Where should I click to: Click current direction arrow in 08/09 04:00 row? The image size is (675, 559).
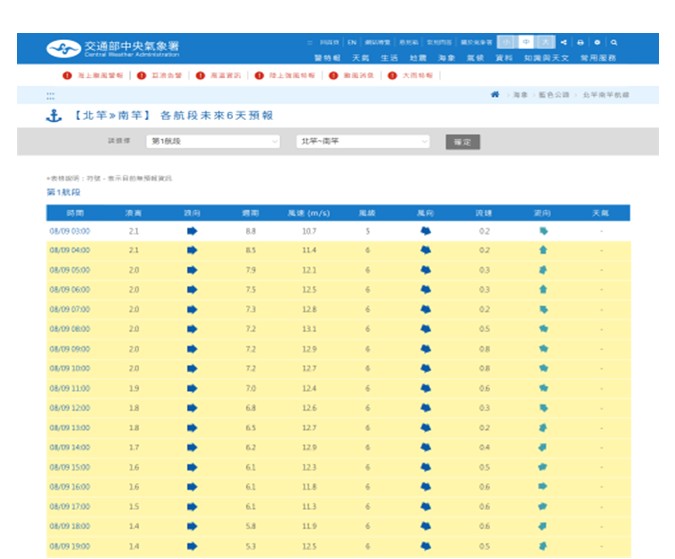point(543,250)
